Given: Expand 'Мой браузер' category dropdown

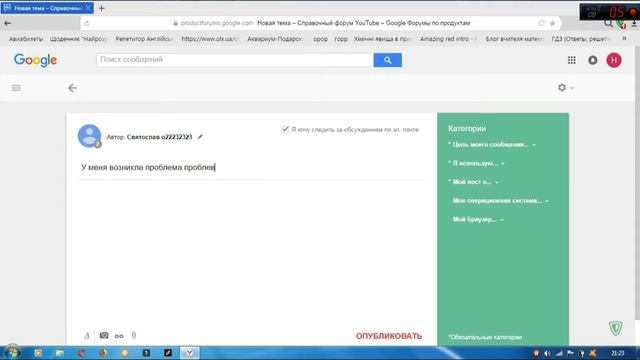Looking at the screenshot, I should point(478,220).
